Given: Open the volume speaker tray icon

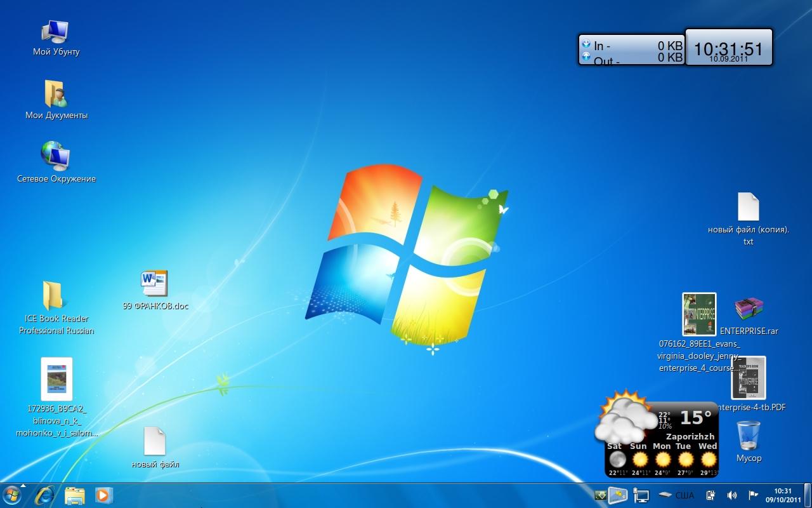Looking at the screenshot, I should click(731, 495).
